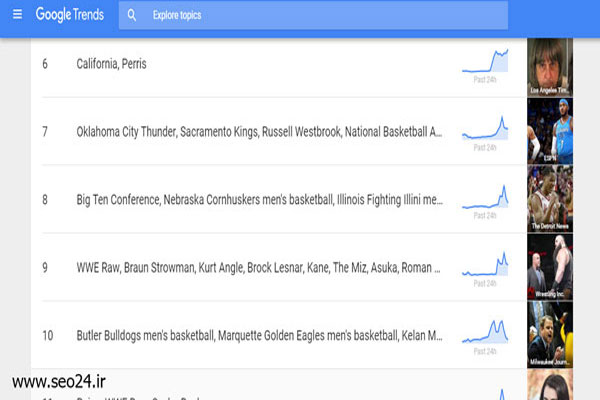Open the Big Ten Conference trending story
The image size is (600, 400).
259,199
